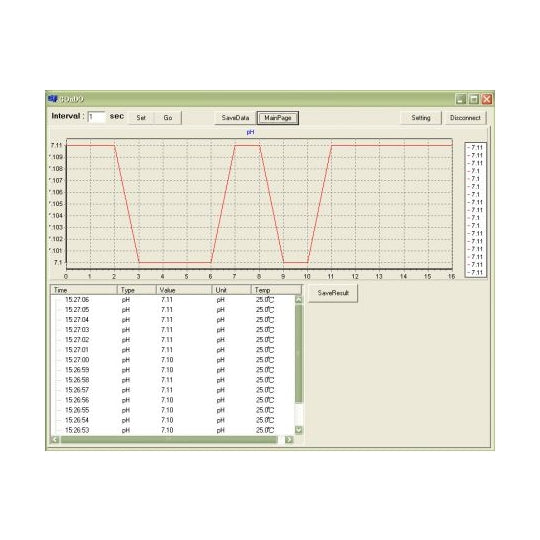The image size is (540, 540).
Task: Click the Set interval button
Action: [x=141, y=118]
